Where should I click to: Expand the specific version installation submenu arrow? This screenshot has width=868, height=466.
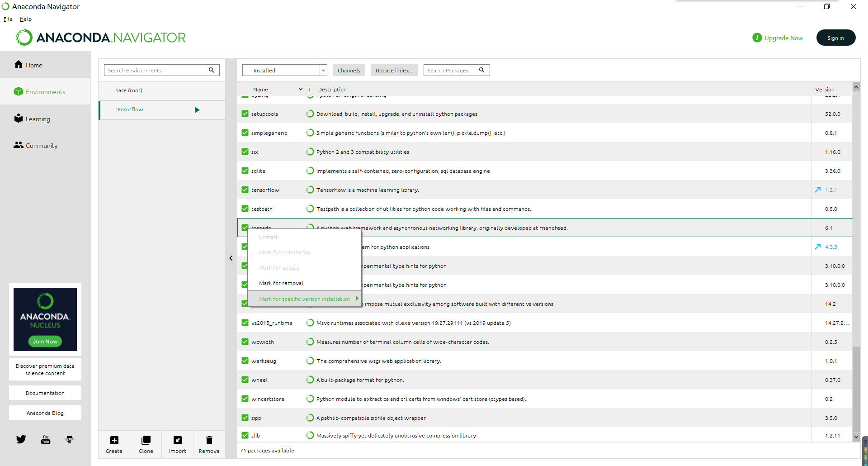click(357, 299)
